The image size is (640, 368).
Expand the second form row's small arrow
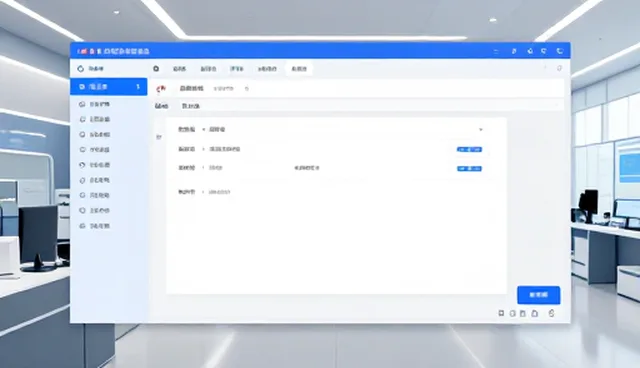(203, 149)
